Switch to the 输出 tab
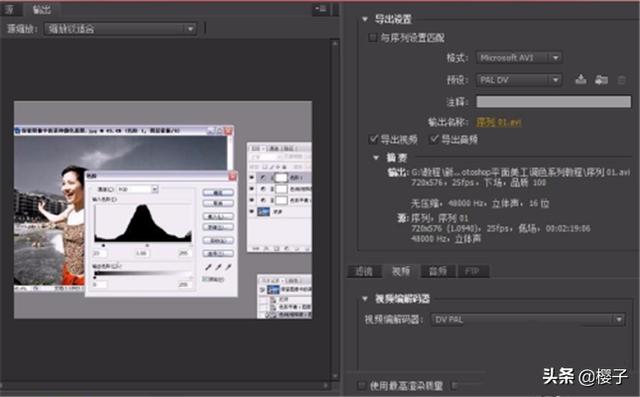The height and width of the screenshot is (397, 640). pos(41,9)
